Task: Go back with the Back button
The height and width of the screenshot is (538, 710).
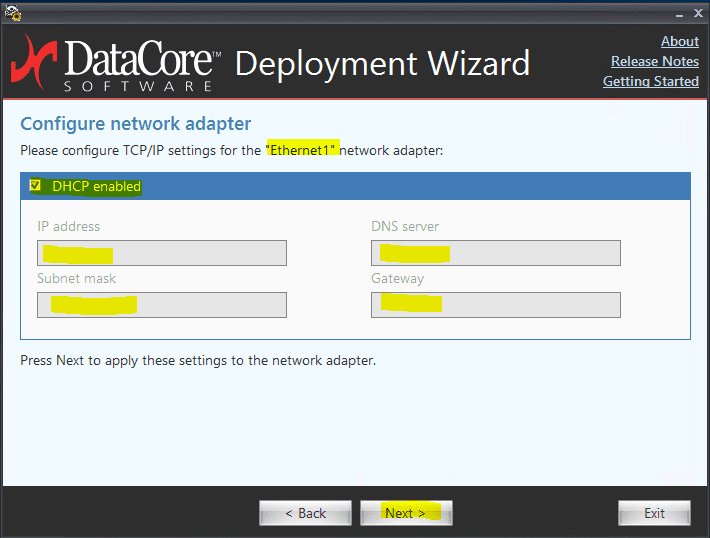Action: point(305,513)
